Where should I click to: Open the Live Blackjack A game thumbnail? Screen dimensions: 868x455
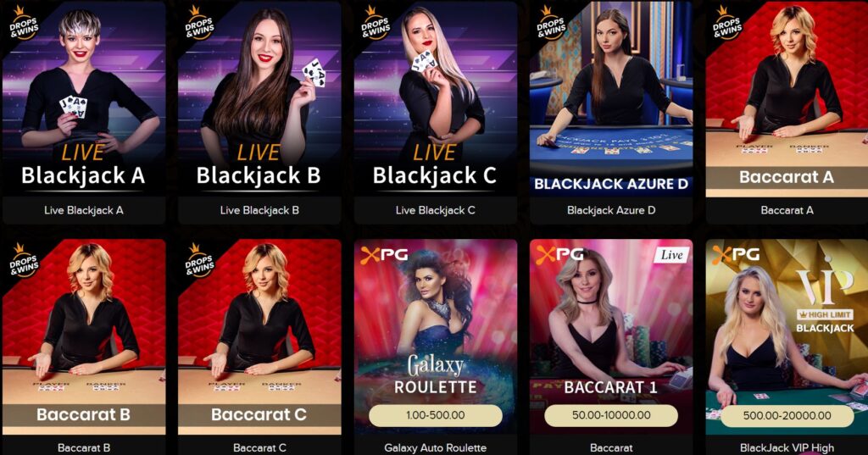(84, 98)
